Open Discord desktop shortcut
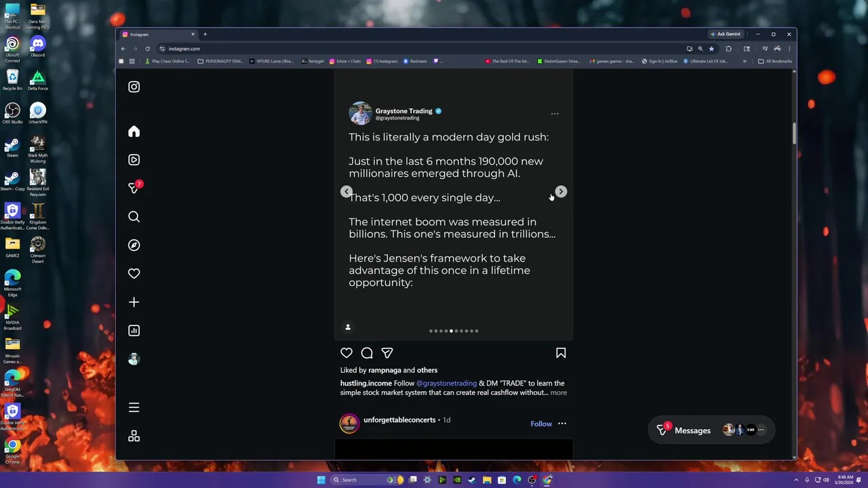This screenshot has height=488, width=868. 38,47
